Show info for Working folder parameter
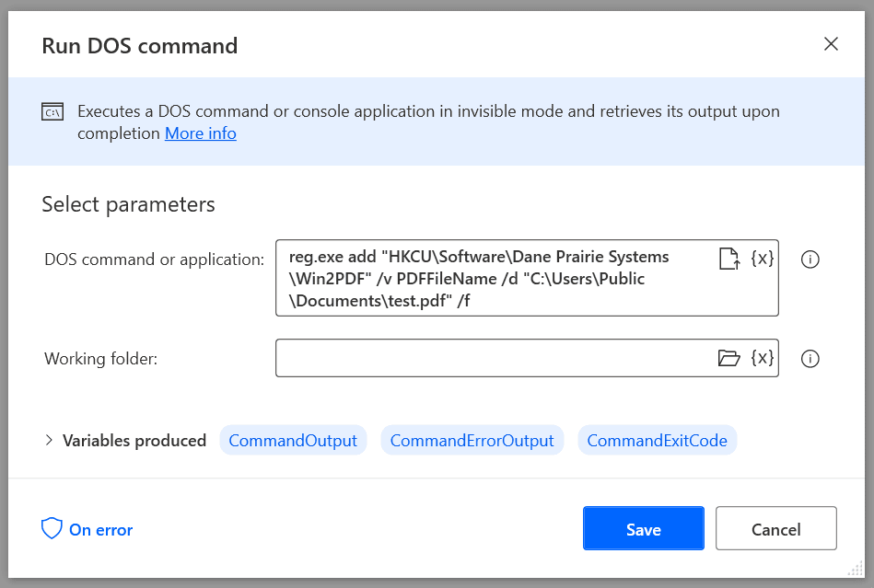Viewport: 874px width, 588px height. coord(810,359)
